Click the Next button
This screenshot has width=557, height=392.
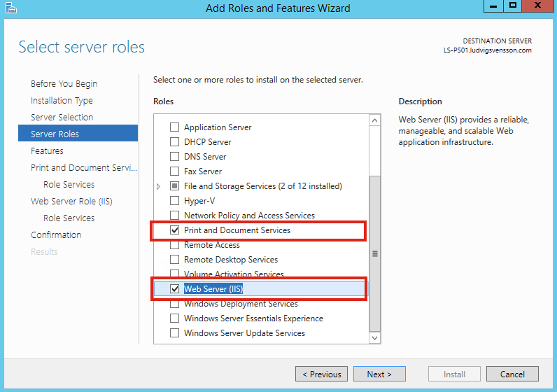379,374
